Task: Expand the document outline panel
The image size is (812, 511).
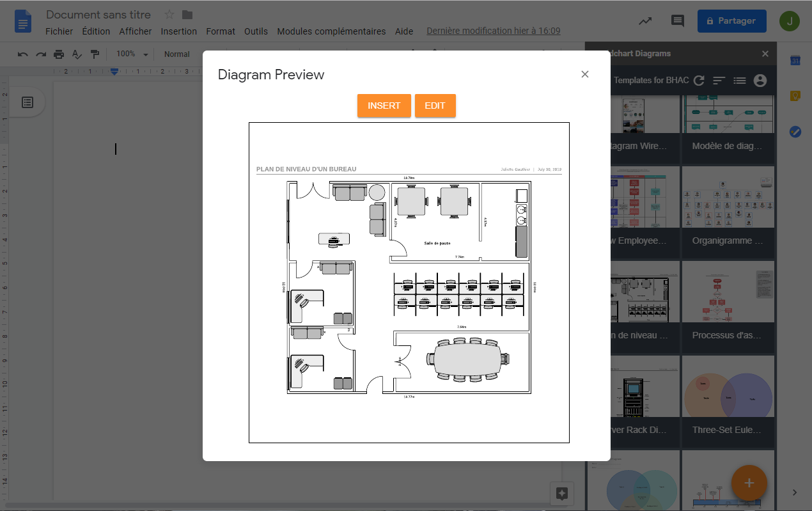Action: click(27, 101)
